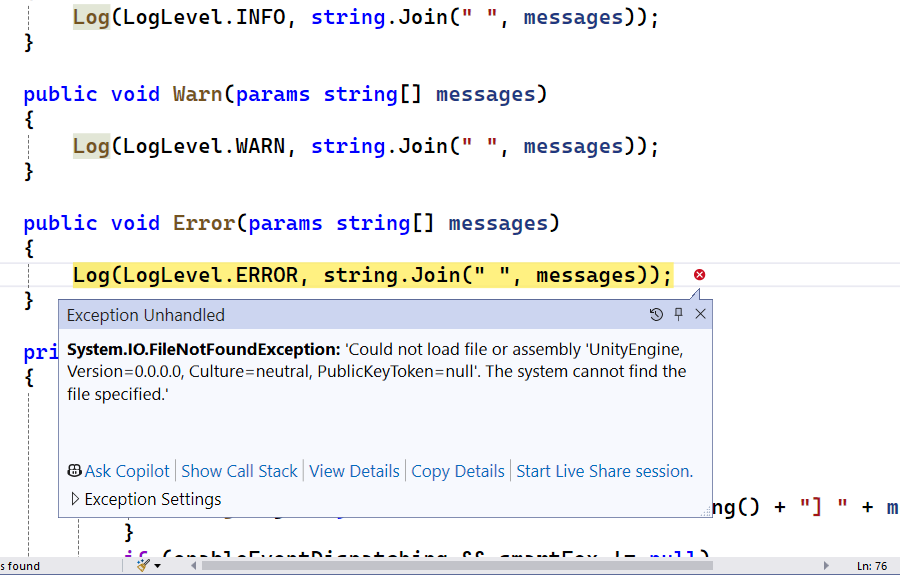Screen dimensions: 900x575
Task: Pin the Exception Unhandled popup
Action: click(678, 315)
